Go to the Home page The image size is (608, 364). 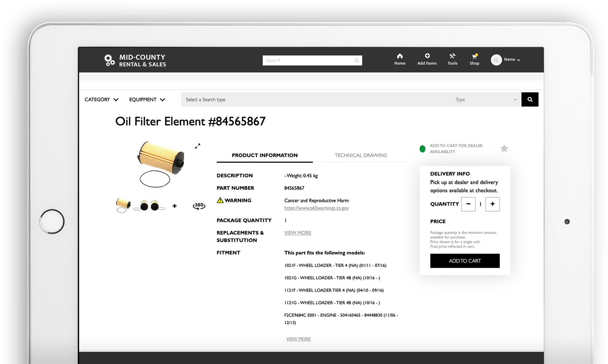[400, 59]
